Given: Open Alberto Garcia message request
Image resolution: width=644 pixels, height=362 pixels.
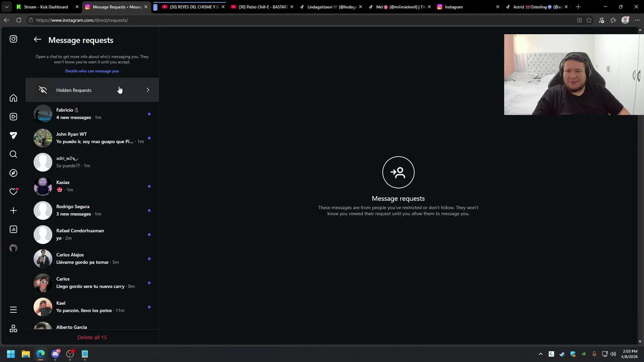Looking at the screenshot, I should [92, 326].
